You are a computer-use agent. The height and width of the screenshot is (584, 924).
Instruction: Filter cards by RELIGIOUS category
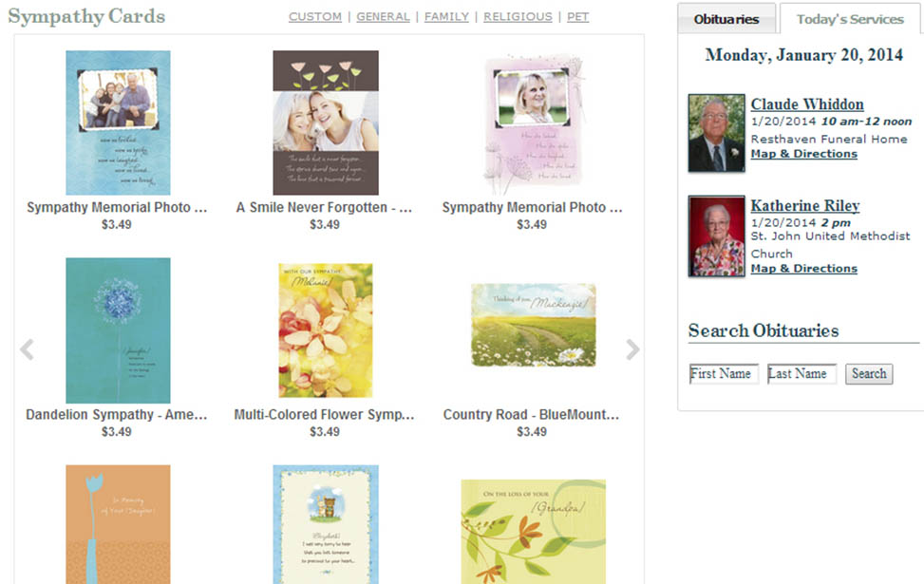coord(518,16)
